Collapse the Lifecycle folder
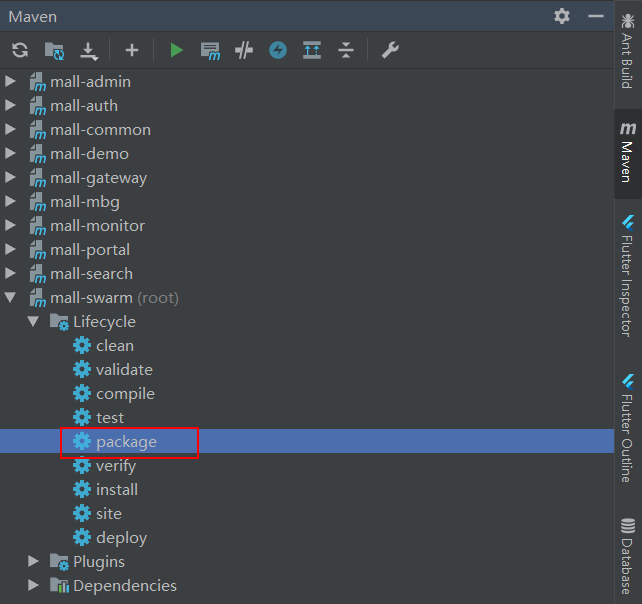 [34, 321]
